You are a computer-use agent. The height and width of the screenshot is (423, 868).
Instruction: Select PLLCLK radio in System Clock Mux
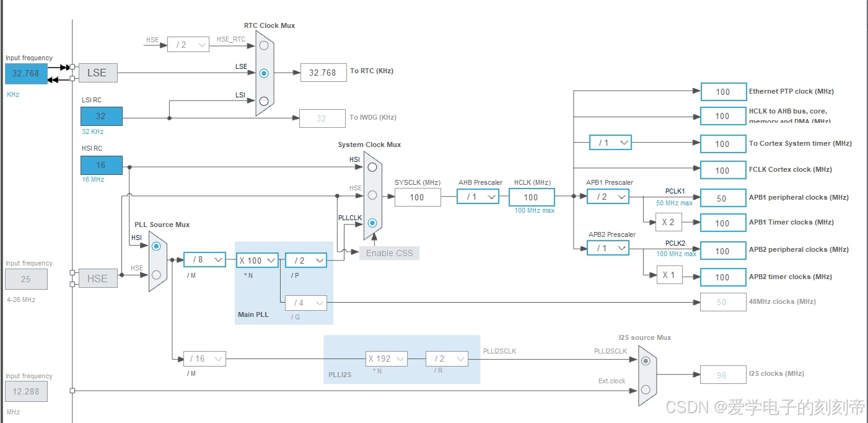point(372,223)
